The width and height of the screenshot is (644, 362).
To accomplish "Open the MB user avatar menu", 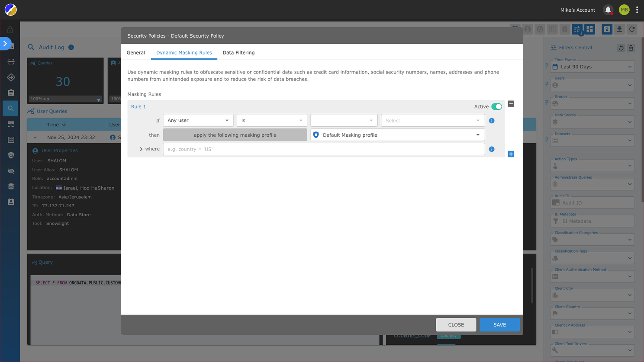I will click(x=624, y=10).
